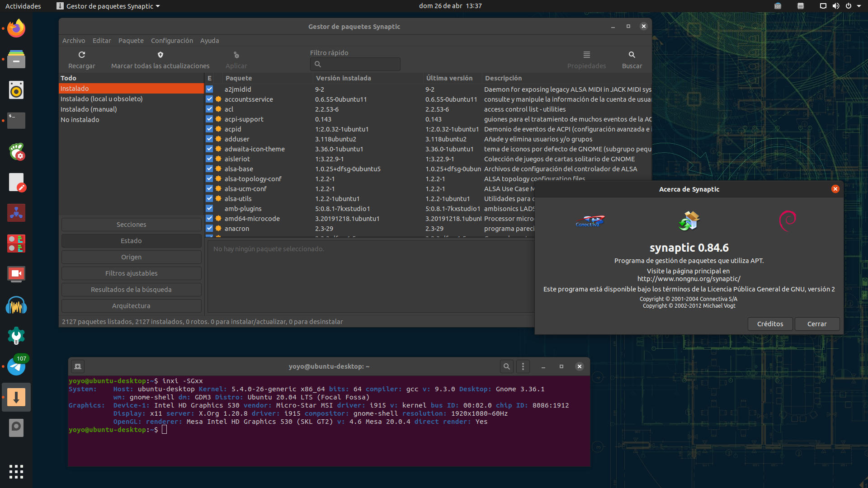Open Firefox from the dock

[x=16, y=28]
